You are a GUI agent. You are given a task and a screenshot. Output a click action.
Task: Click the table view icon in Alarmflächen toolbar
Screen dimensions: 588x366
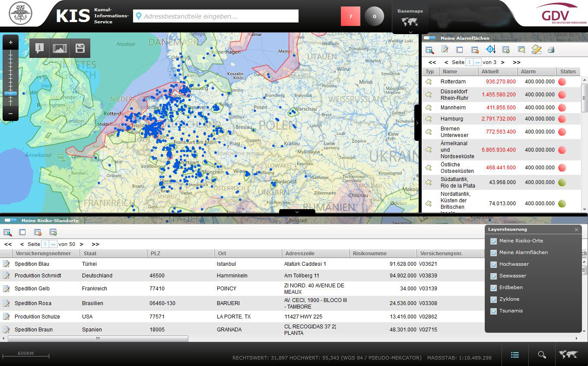point(460,50)
